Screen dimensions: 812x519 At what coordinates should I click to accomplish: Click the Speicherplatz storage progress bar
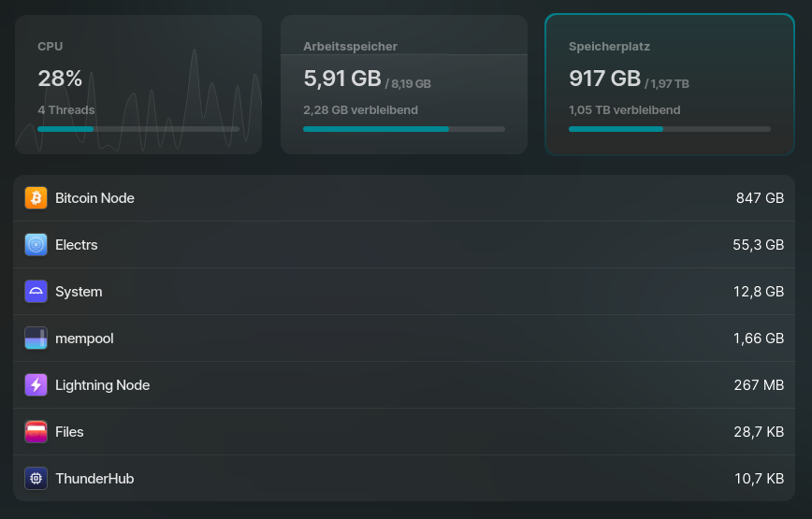669,129
